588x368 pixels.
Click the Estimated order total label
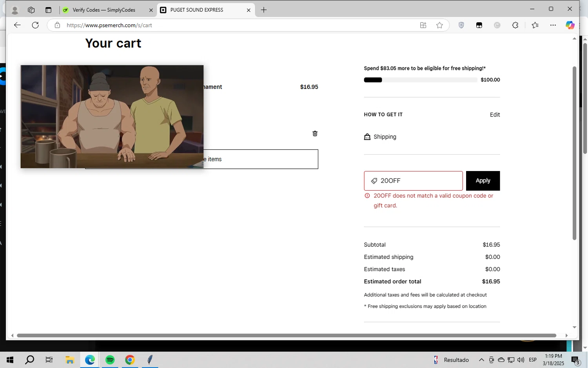point(392,281)
